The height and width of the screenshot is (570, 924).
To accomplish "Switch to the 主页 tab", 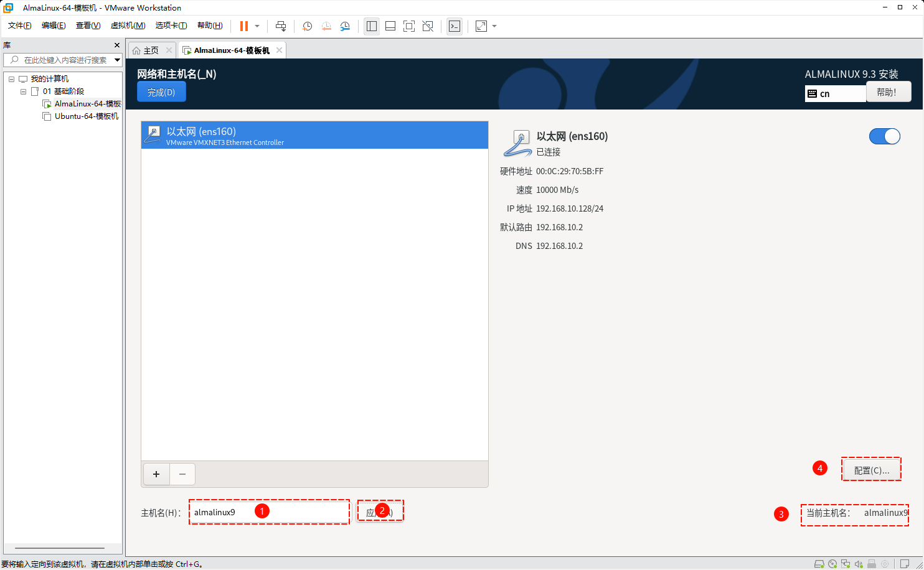I will click(x=151, y=50).
